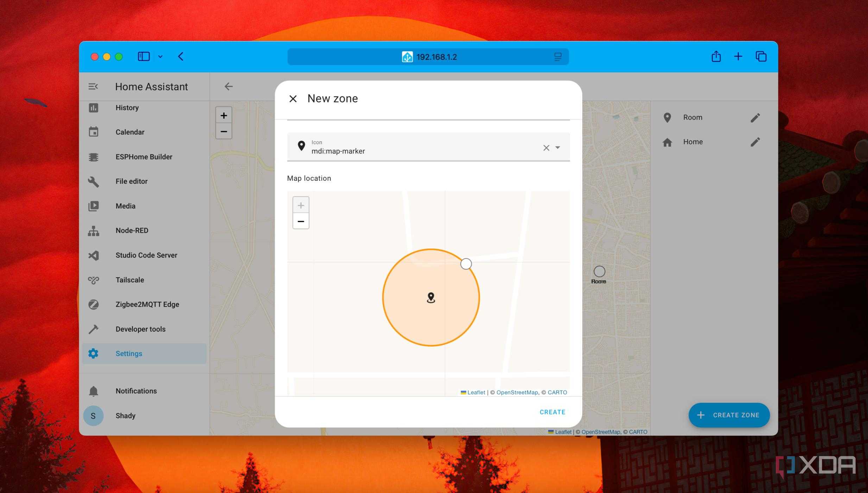This screenshot has height=493, width=868.
Task: Clear the mdi:map-marker icon value
Action: pos(546,148)
